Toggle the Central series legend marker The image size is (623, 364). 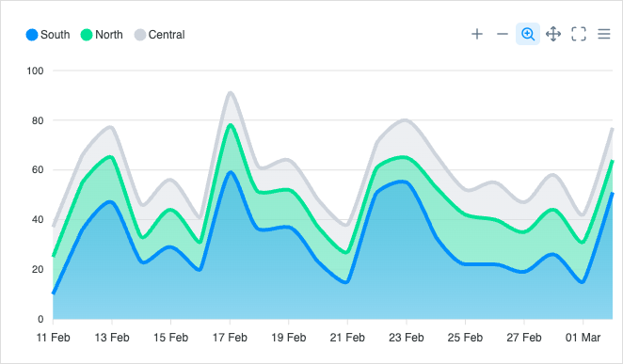pyautogui.click(x=140, y=35)
